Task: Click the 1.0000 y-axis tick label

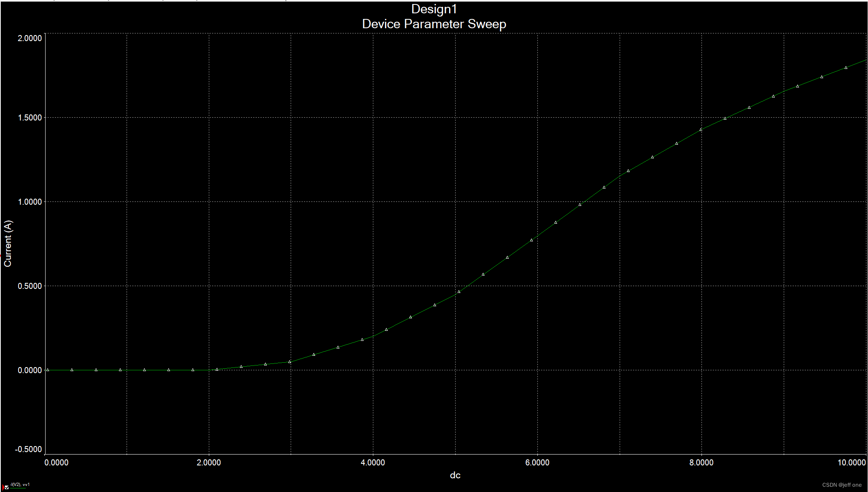Action: coord(30,202)
